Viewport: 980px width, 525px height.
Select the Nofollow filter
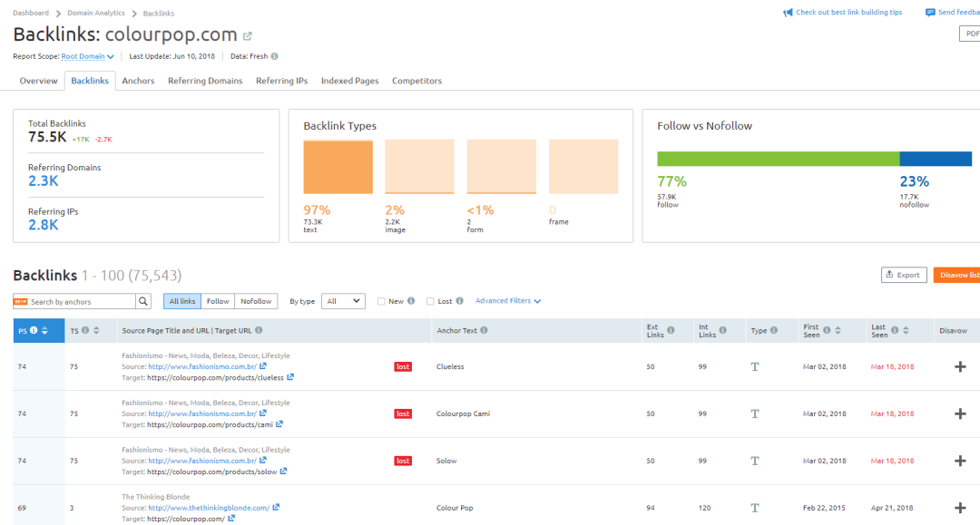click(256, 302)
